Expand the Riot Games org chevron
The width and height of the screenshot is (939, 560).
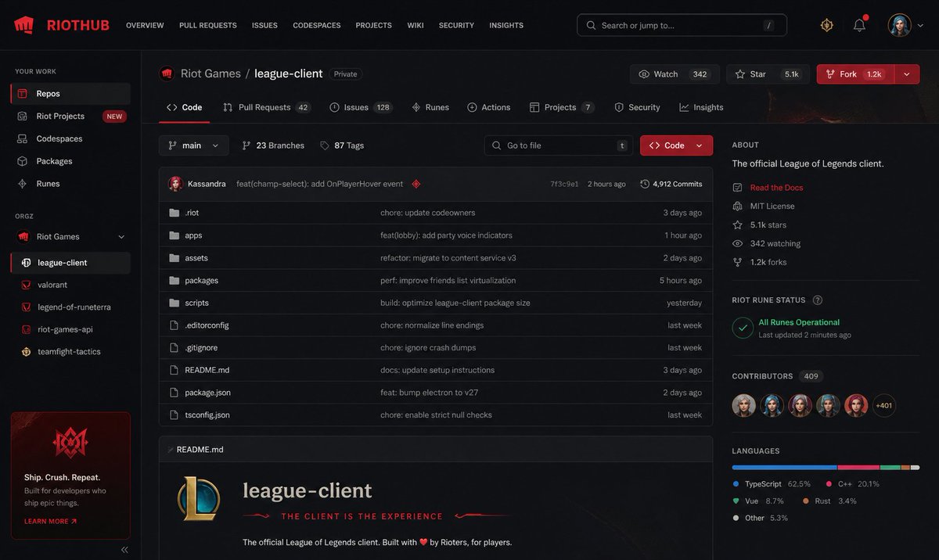(121, 237)
